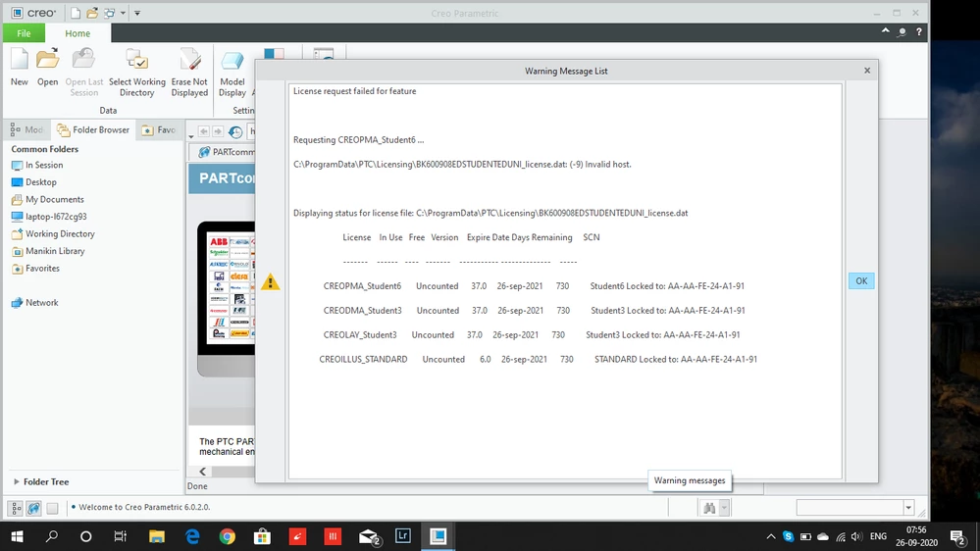Click browser horizontal scrollbar left arrow
980x551 pixels.
[202, 472]
